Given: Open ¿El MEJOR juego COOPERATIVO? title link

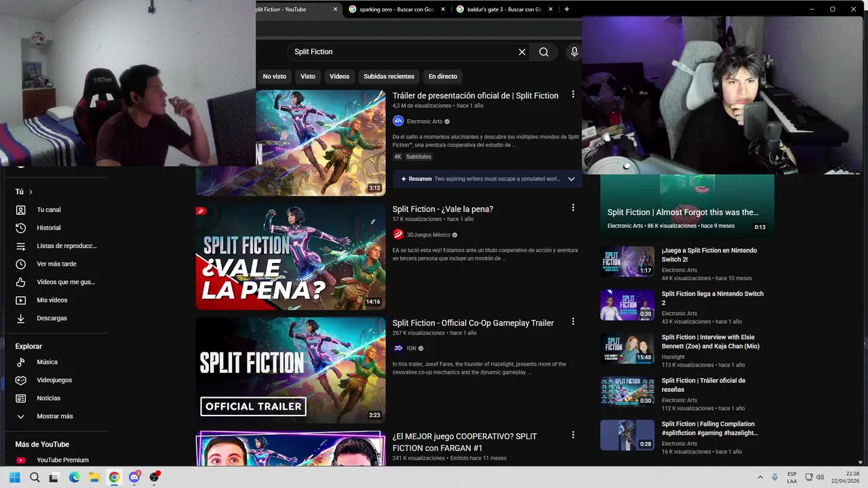Looking at the screenshot, I should [x=465, y=442].
